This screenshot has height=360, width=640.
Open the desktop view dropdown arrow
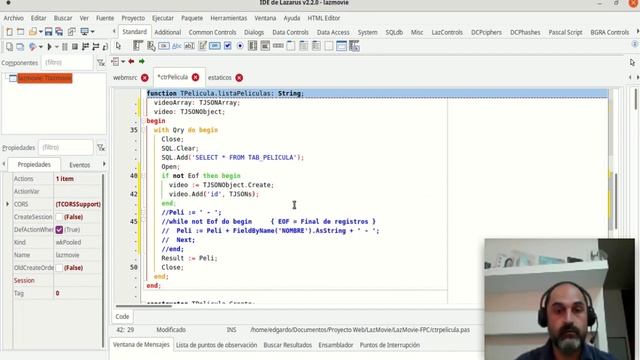pos(92,32)
